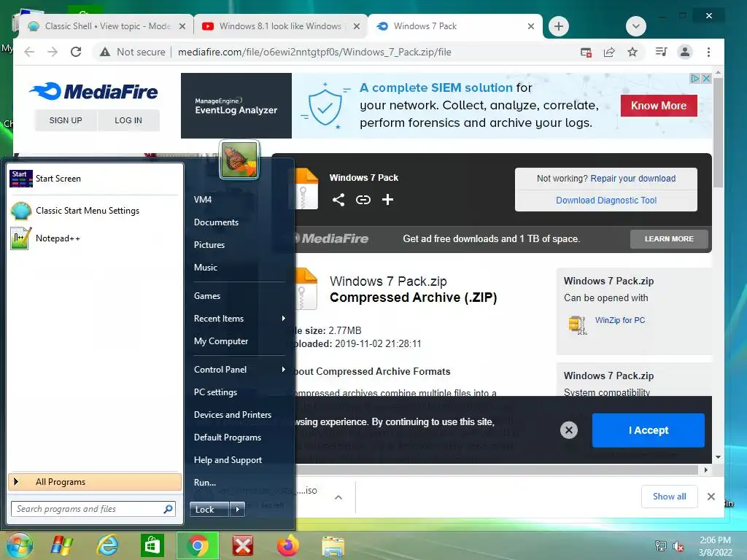The height and width of the screenshot is (560, 747).
Task: Click the copy link icon
Action: pos(363,200)
